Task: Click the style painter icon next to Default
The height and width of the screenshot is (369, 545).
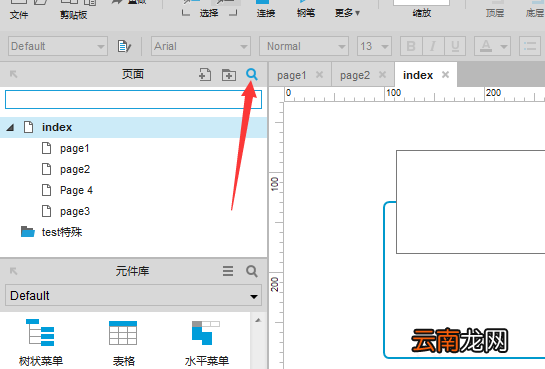Action: tap(124, 46)
